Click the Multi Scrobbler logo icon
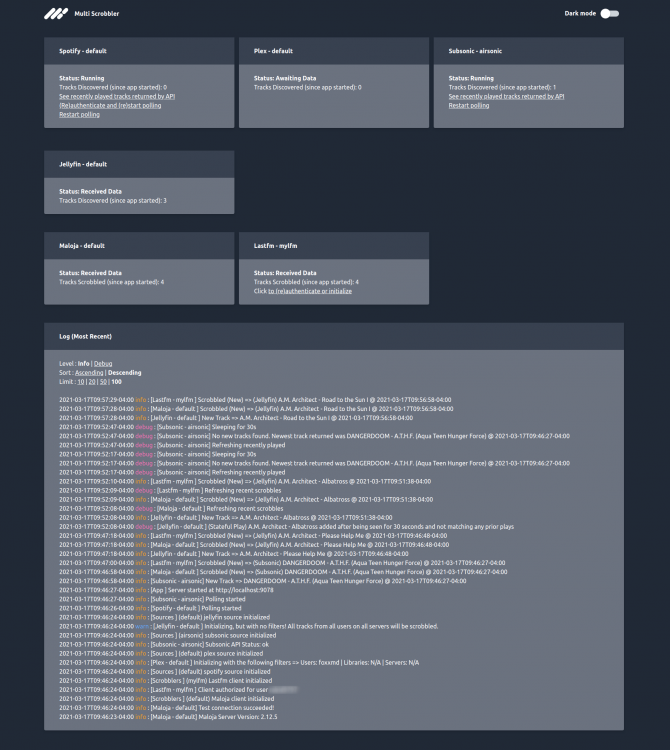670x750 pixels. (56, 14)
